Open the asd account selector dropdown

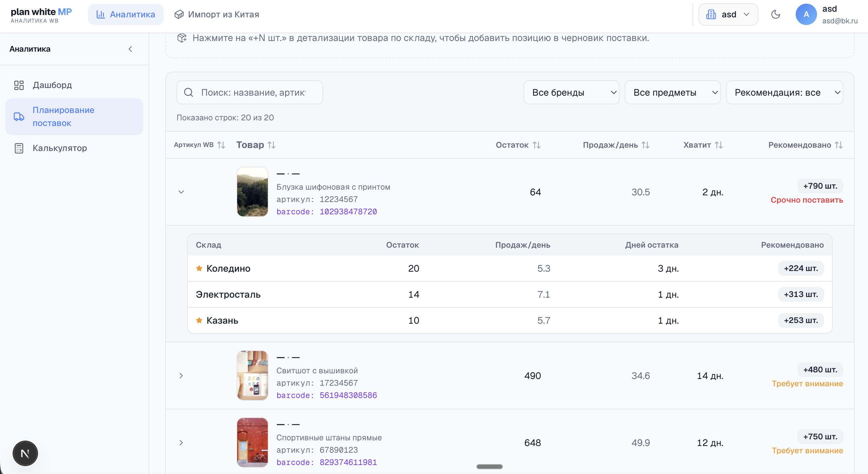728,14
